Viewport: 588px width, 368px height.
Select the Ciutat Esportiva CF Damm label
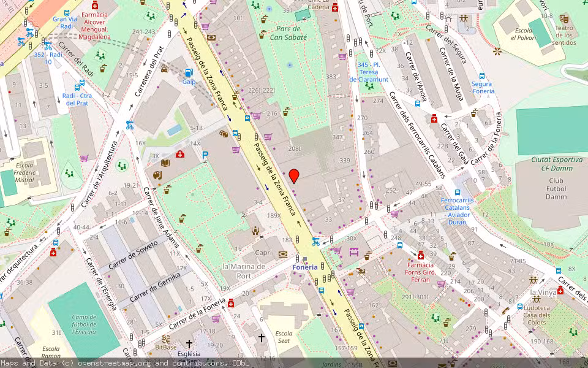click(557, 164)
